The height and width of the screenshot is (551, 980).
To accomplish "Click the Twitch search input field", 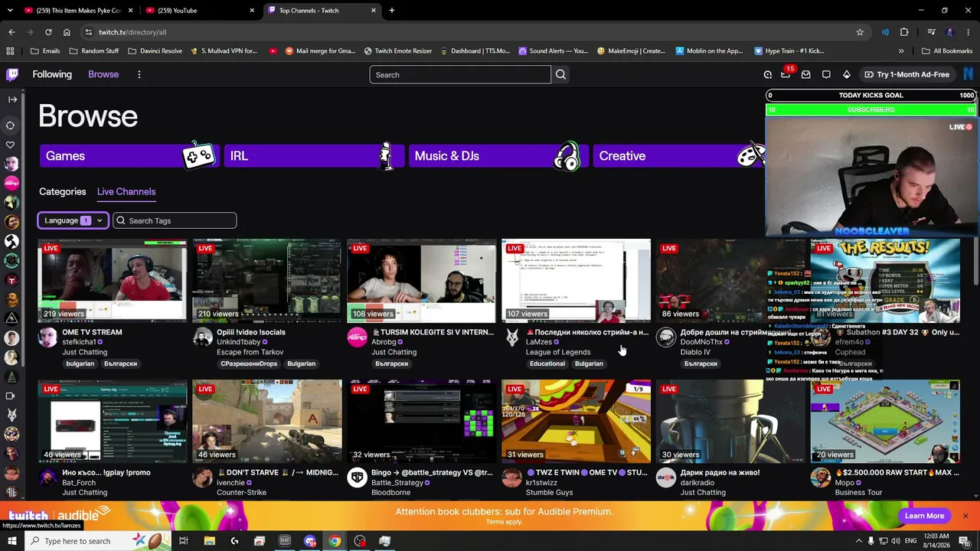I will (460, 74).
